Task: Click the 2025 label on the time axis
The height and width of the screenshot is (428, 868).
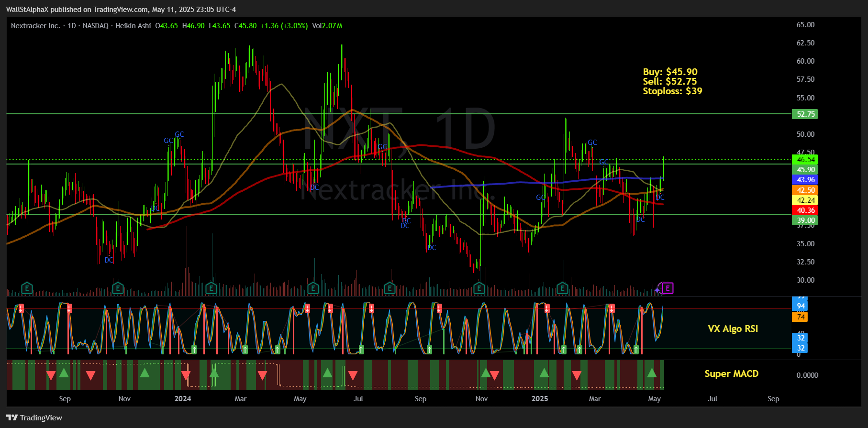Action: coord(540,398)
